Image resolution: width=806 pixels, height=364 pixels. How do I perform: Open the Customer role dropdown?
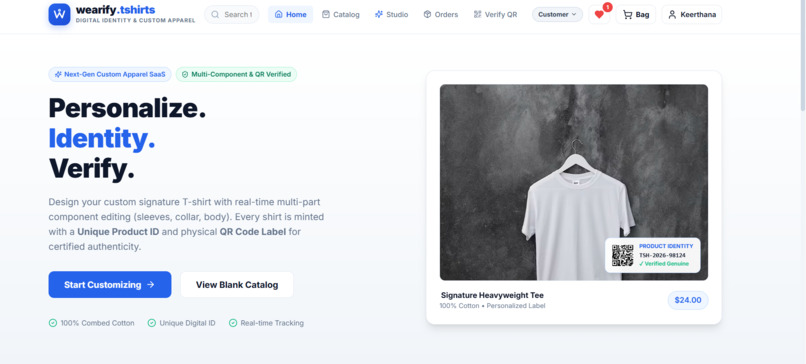[x=557, y=14]
